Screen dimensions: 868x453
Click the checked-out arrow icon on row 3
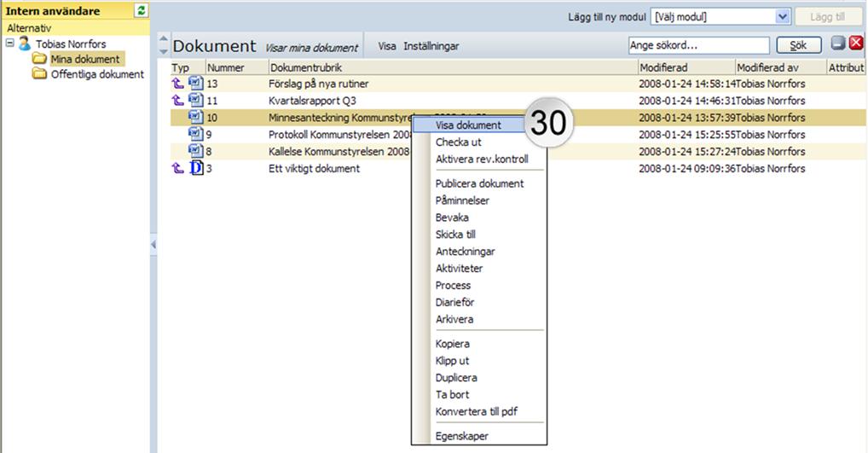point(177,168)
